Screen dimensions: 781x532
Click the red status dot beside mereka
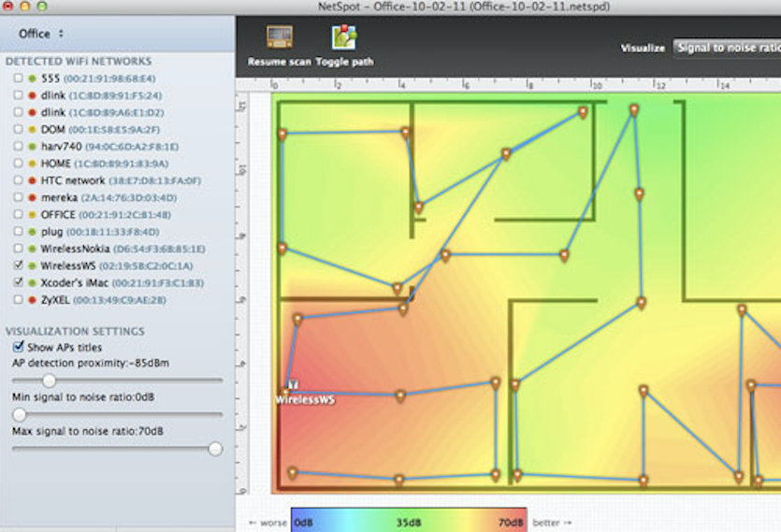32,198
